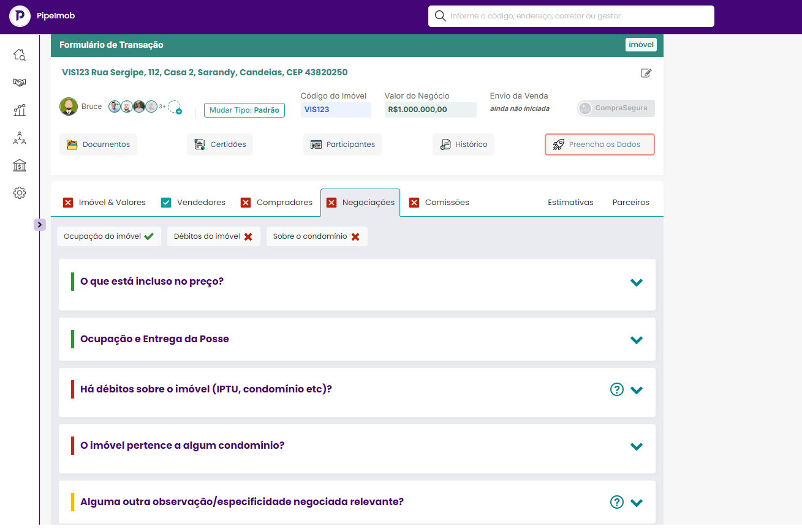
Task: Click the Documentos folder icon
Action: (72, 145)
